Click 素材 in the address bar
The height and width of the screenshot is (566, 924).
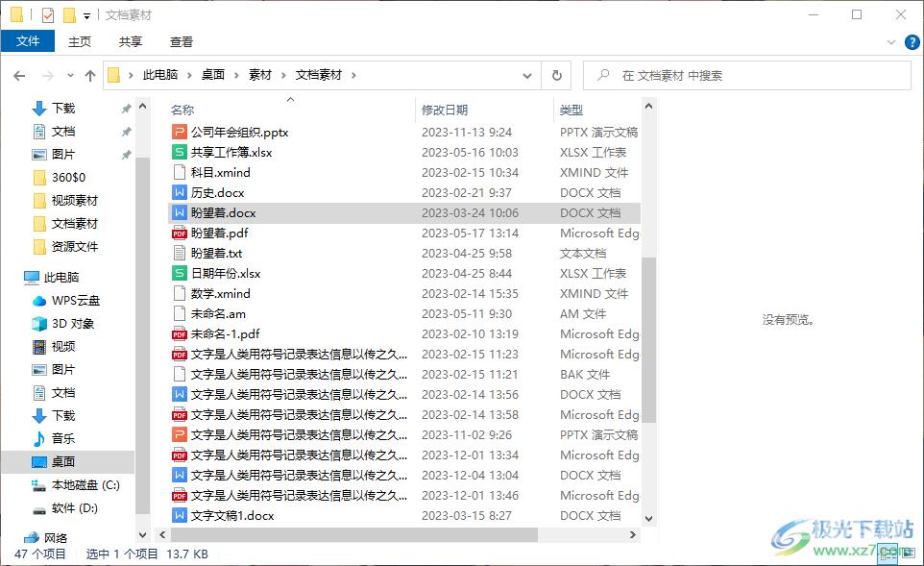pyautogui.click(x=260, y=75)
